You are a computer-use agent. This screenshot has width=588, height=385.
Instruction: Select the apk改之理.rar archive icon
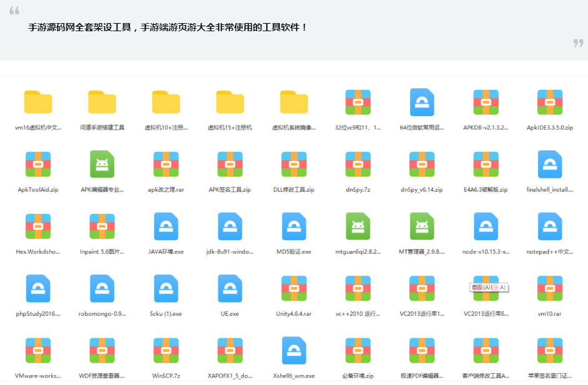point(166,164)
